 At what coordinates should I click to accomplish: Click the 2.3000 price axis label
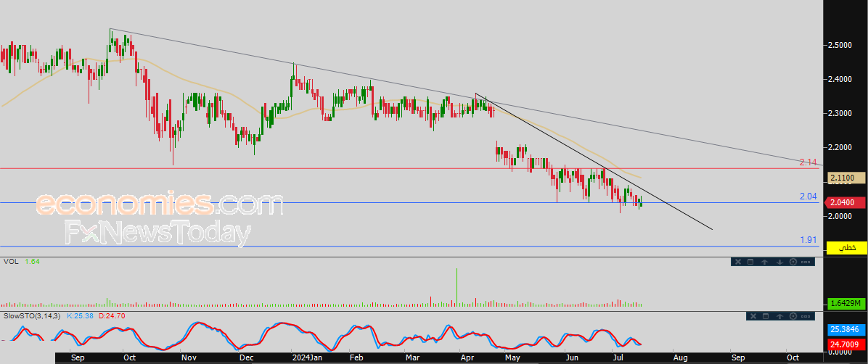coord(839,113)
